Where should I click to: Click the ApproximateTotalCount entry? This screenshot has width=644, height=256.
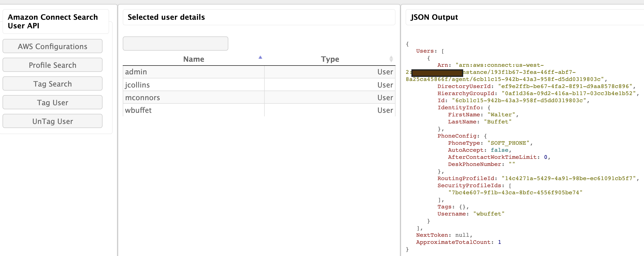pyautogui.click(x=459, y=242)
